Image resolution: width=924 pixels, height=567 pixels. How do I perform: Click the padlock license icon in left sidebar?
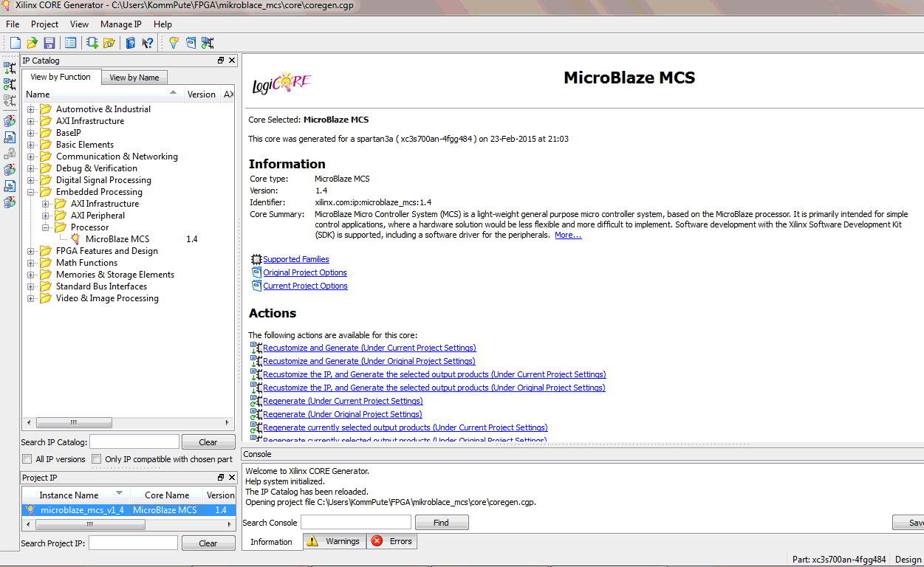[10, 154]
